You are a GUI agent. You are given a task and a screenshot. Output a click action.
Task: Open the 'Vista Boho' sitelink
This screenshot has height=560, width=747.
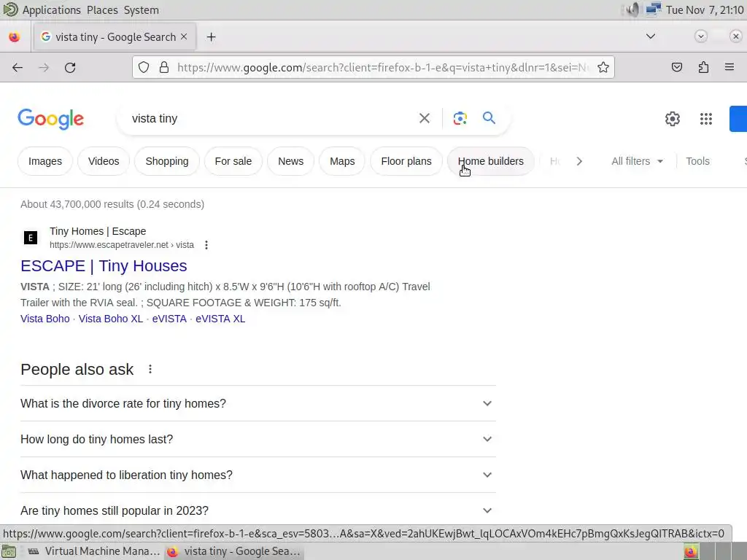tap(44, 319)
